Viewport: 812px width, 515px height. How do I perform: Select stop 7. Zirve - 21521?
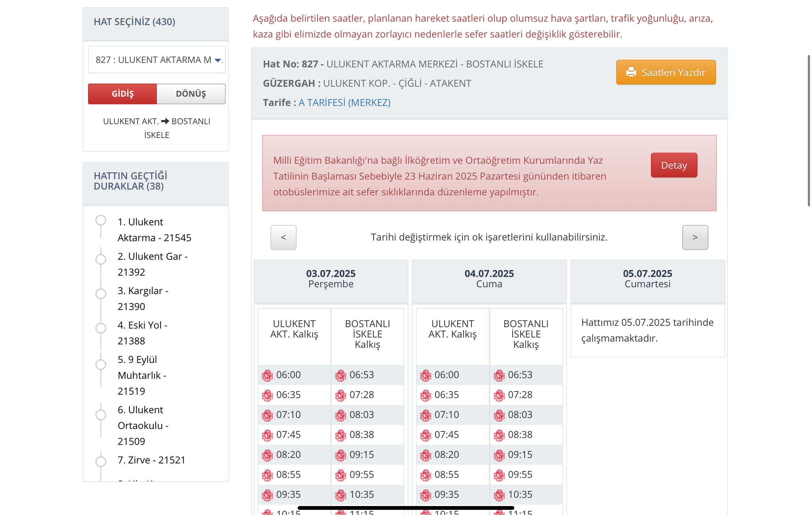pos(151,460)
